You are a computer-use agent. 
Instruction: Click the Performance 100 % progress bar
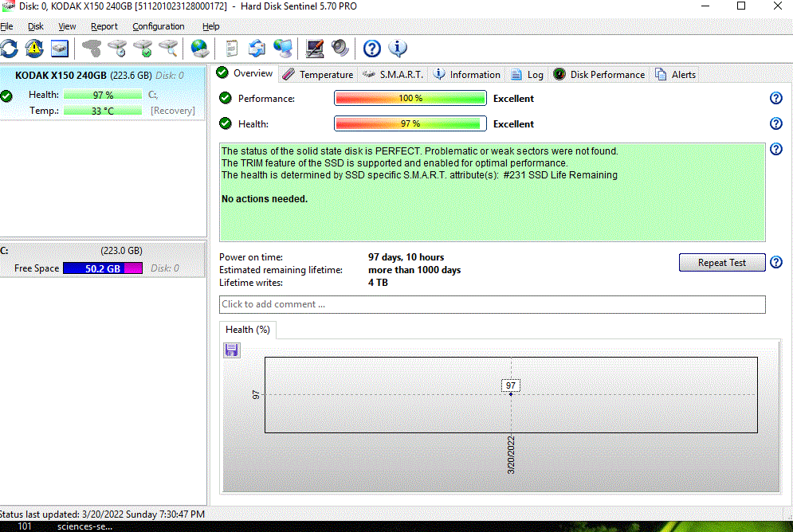click(x=410, y=98)
